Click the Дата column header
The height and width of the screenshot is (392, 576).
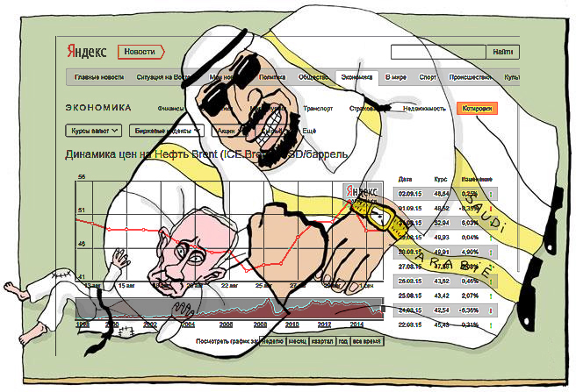coord(405,179)
